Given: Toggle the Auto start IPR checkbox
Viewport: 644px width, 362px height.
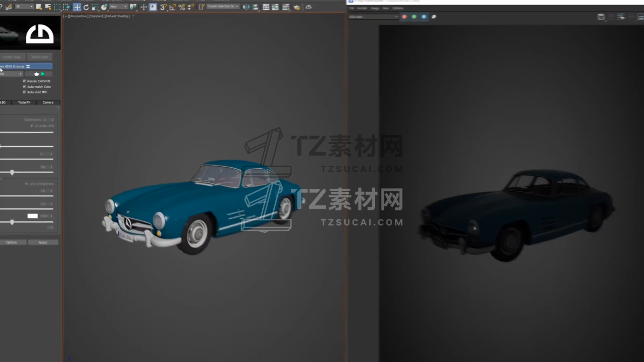Looking at the screenshot, I should 24,92.
